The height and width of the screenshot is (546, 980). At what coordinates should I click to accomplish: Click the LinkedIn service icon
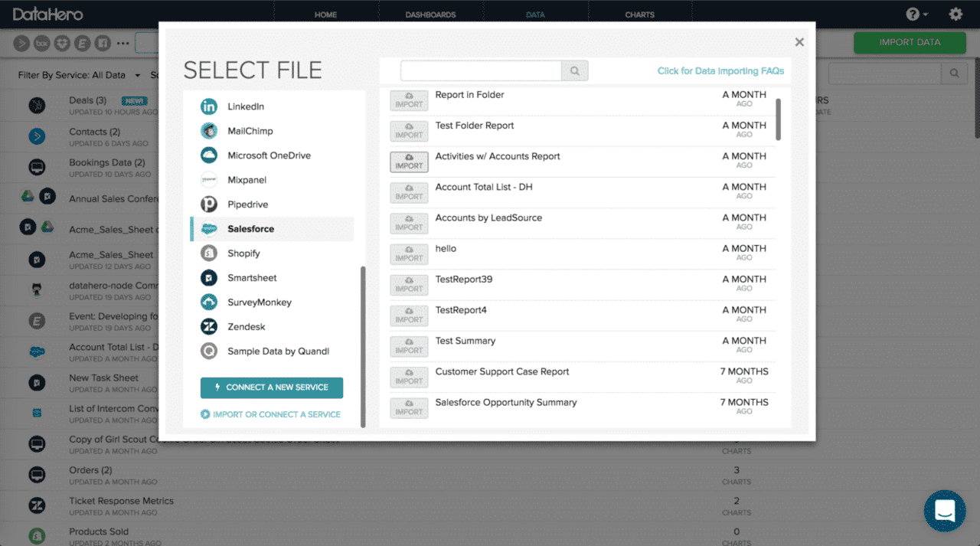coord(208,106)
